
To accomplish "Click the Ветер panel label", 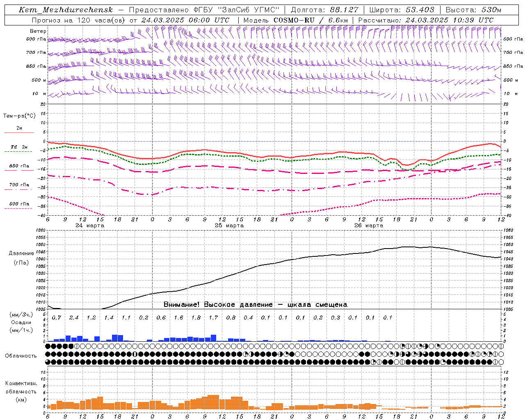I will [x=38, y=31].
